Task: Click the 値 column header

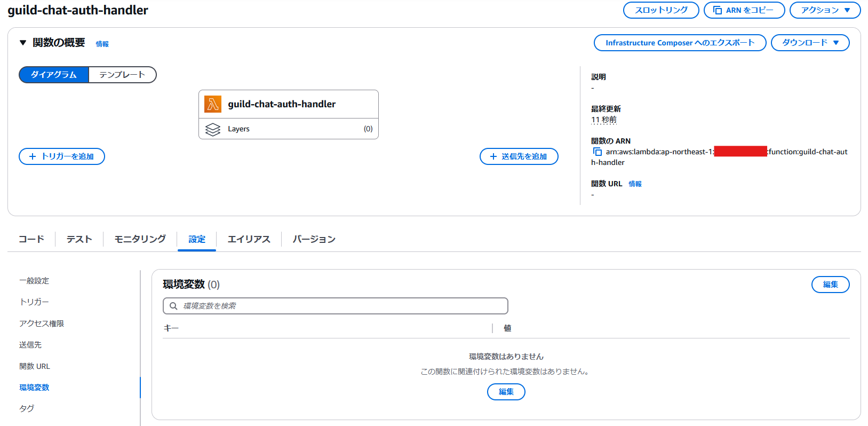Action: (507, 328)
